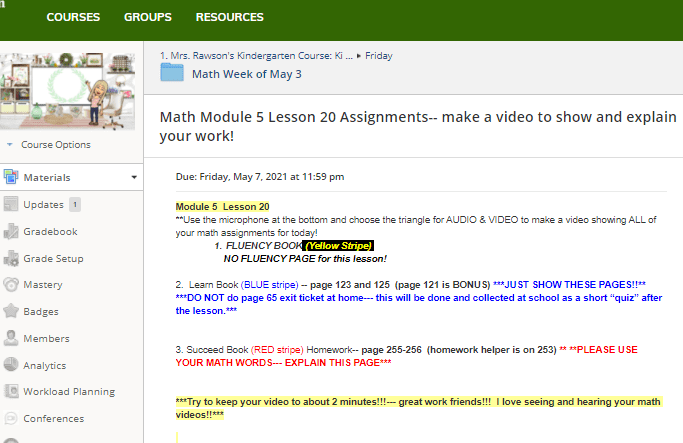Click the NO FLUENCY PAGE for this lesson text
This screenshot has width=683, height=443.
click(305, 259)
